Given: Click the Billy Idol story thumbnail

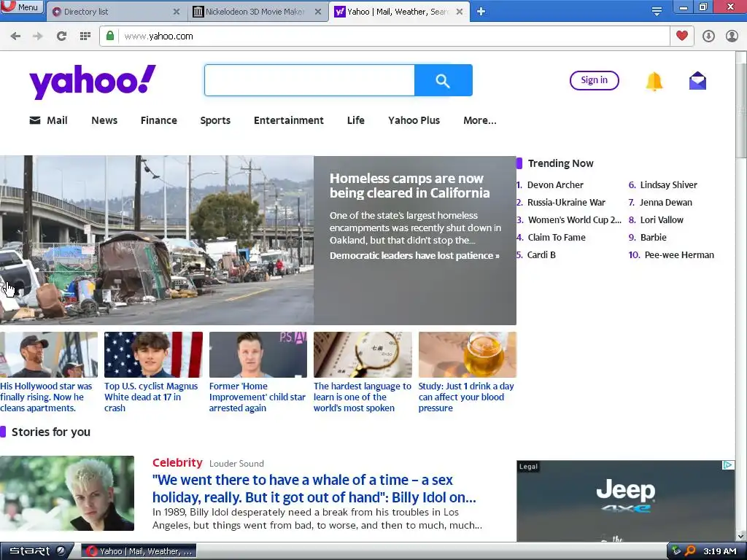Looking at the screenshot, I should coord(67,494).
